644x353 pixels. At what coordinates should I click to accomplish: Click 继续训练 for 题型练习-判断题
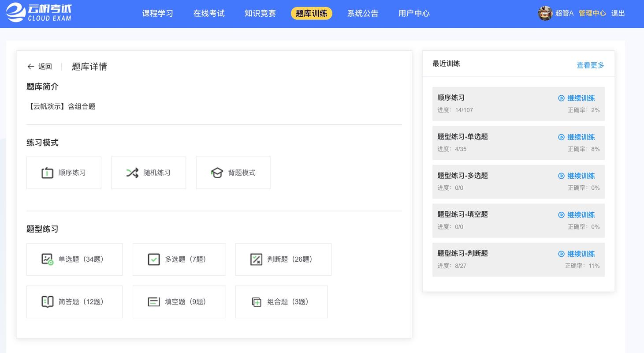(577, 254)
